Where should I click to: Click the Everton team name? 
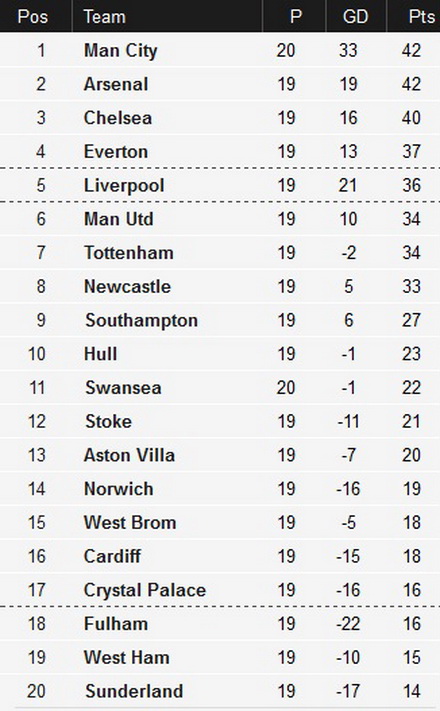coord(116,151)
